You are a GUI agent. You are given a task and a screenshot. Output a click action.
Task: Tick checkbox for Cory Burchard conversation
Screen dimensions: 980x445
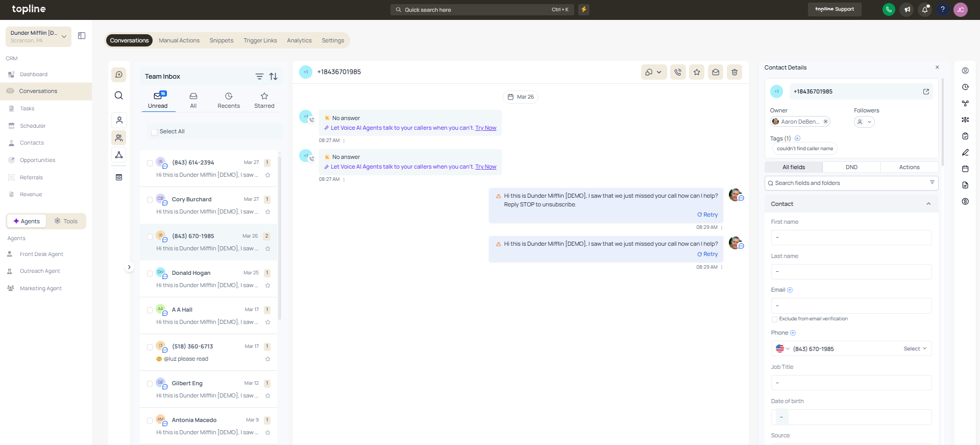150,200
